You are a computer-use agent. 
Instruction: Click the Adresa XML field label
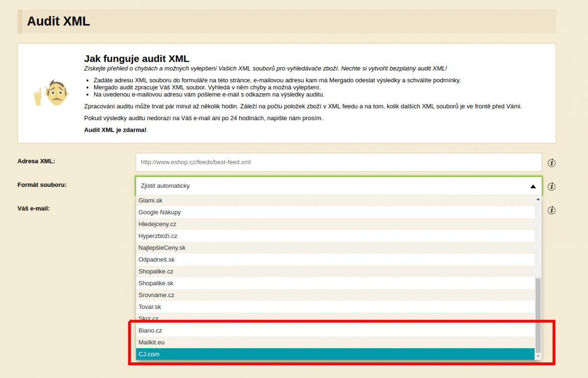pos(36,161)
